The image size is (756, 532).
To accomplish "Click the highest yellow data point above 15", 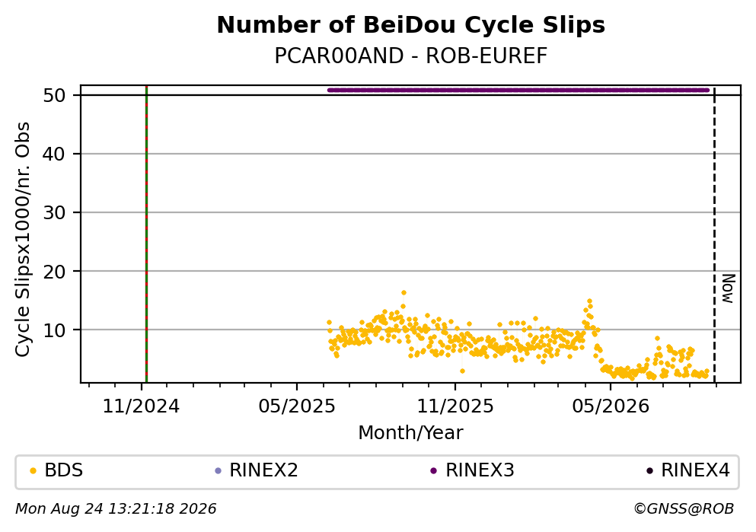I will [404, 292].
